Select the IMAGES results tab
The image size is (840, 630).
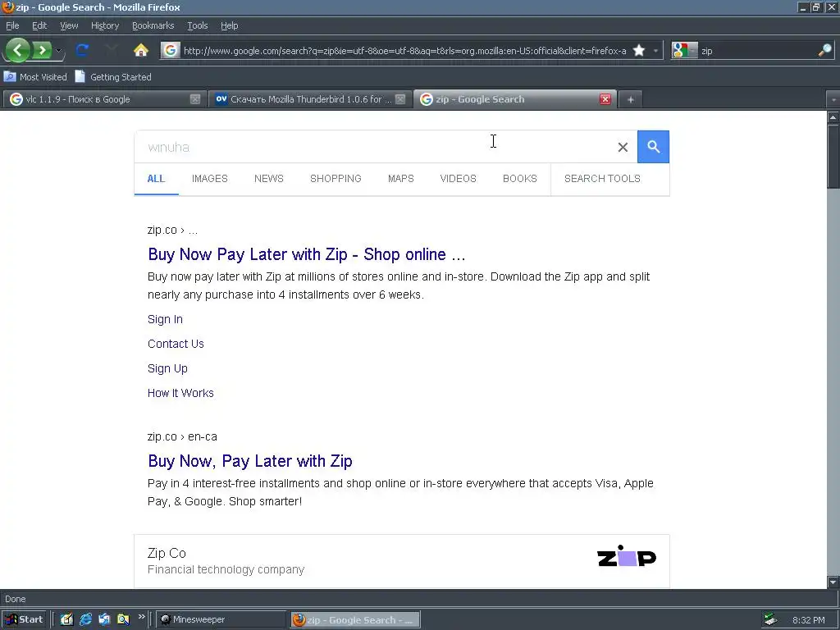[209, 178]
